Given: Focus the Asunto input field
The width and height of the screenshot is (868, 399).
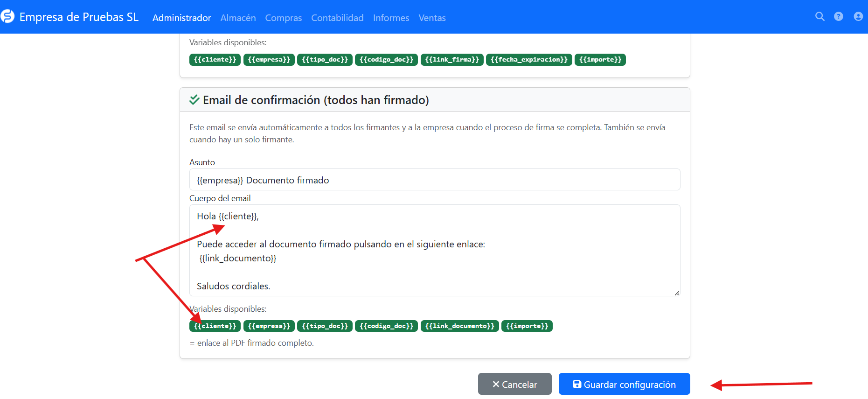Looking at the screenshot, I should pos(434,180).
